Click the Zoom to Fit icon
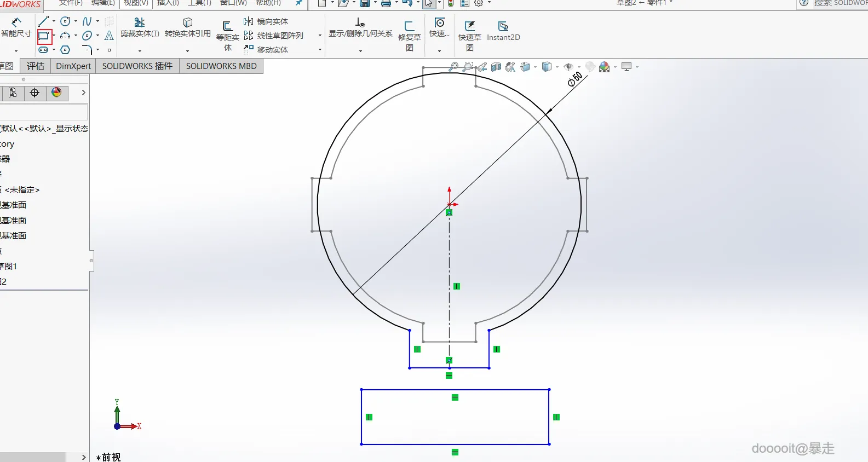This screenshot has width=868, height=462. point(453,67)
